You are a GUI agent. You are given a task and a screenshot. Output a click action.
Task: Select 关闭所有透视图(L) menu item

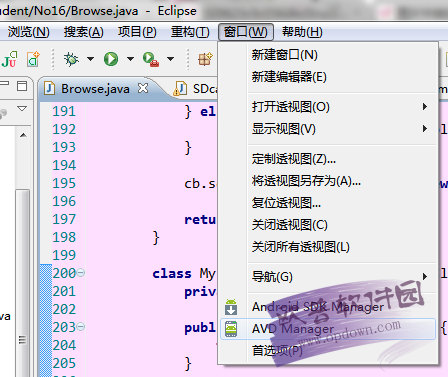(328, 247)
